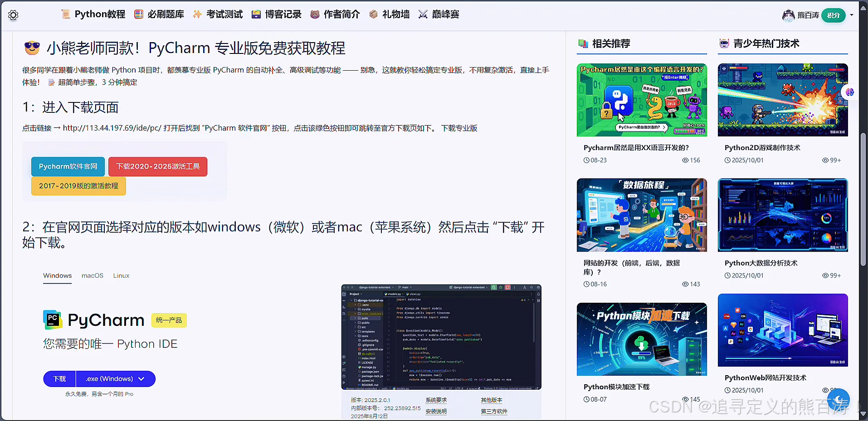Select the Windows tab
Image resolution: width=868 pixels, height=421 pixels.
point(58,276)
